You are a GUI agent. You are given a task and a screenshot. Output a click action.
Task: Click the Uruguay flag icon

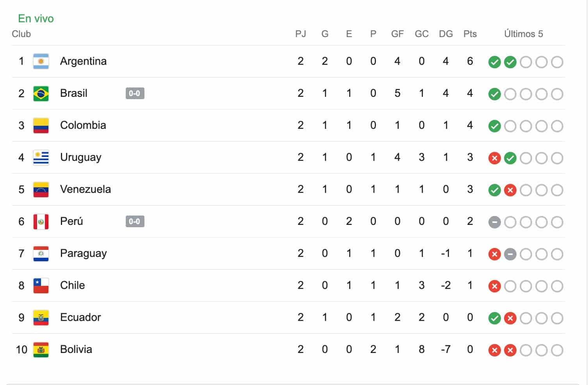click(41, 157)
